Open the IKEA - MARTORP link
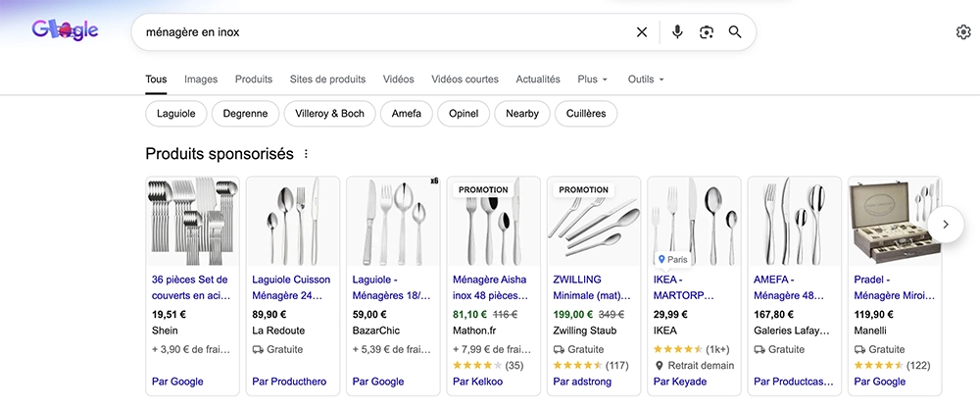Viewport: 980px width, 409px height. click(x=684, y=287)
